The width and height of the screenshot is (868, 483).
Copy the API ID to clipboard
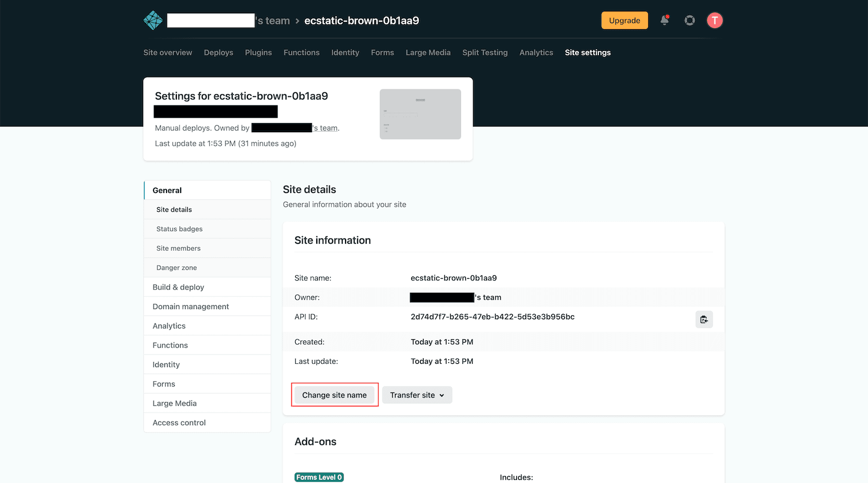click(x=704, y=319)
